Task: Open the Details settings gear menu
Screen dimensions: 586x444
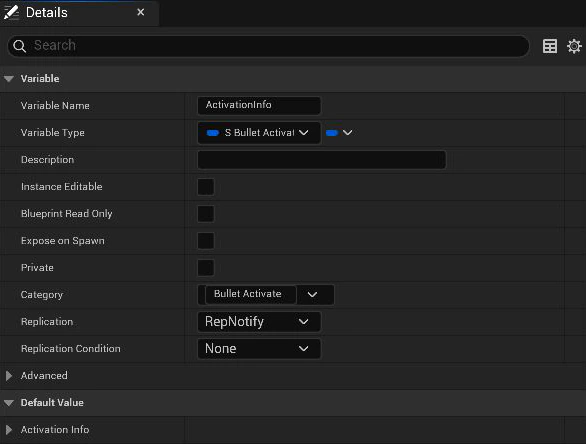Action: (574, 46)
